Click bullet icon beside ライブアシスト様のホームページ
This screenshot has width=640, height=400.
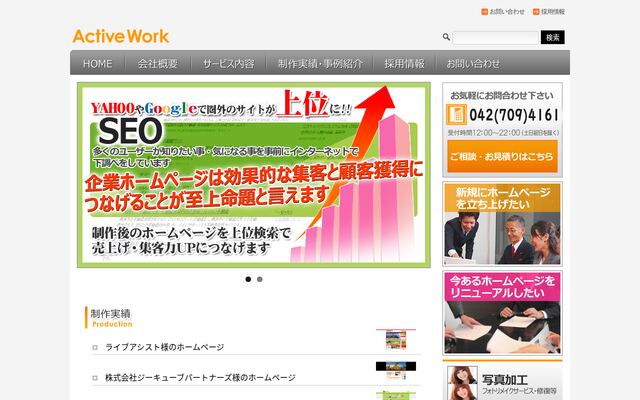pos(95,347)
